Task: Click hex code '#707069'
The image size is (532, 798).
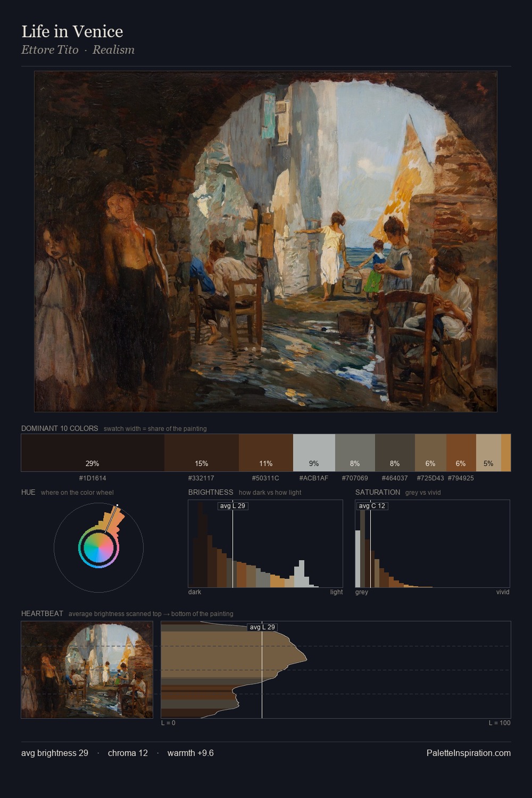Action: tap(355, 478)
